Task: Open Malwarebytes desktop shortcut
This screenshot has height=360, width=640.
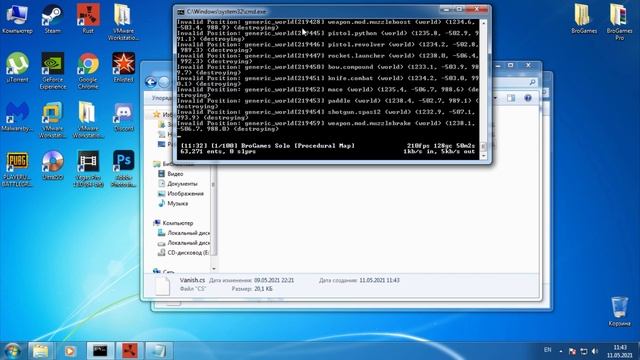Action: pyautogui.click(x=17, y=116)
